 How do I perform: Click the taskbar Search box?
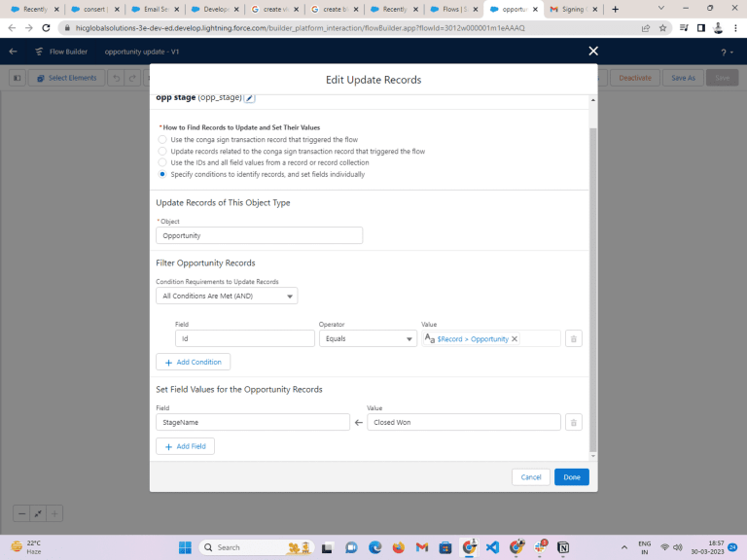[257, 547]
